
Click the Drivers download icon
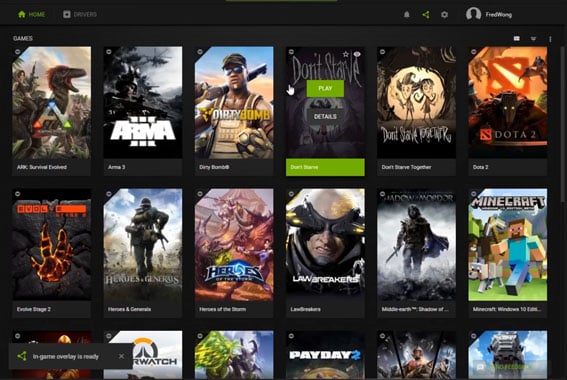click(x=67, y=14)
